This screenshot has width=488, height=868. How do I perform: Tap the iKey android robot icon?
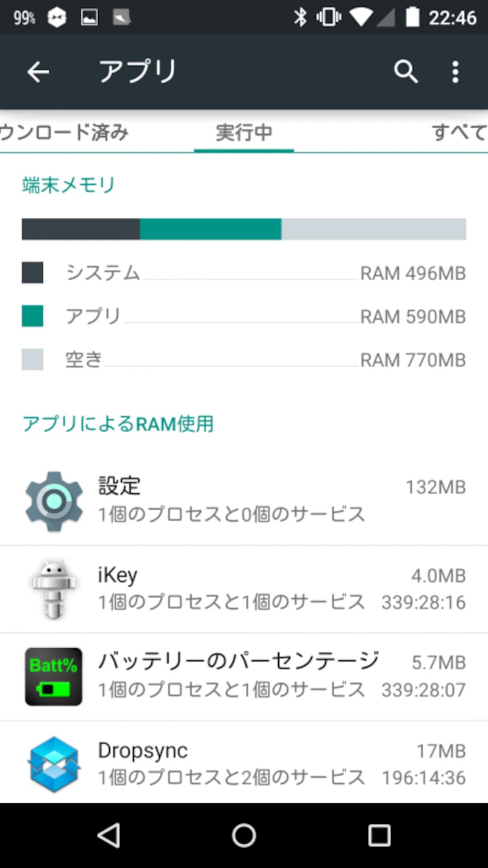pyautogui.click(x=54, y=589)
